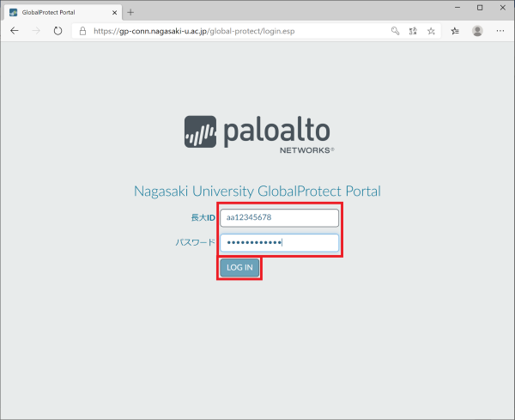Open the browser Settings and more menu
515x420 pixels.
[x=500, y=30]
